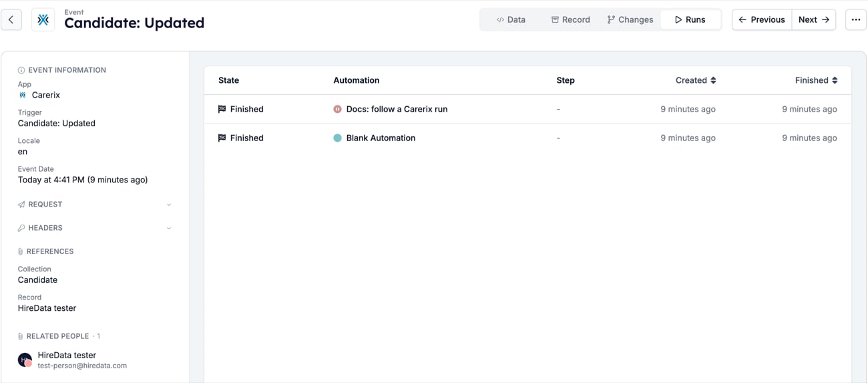868x383 pixels.
Task: Open the HireData tester record reference
Action: click(47, 308)
